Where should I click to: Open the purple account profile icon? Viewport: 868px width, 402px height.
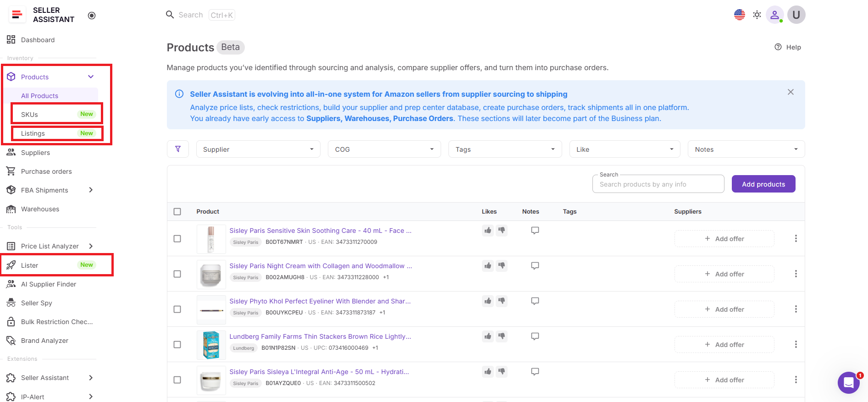coord(774,15)
